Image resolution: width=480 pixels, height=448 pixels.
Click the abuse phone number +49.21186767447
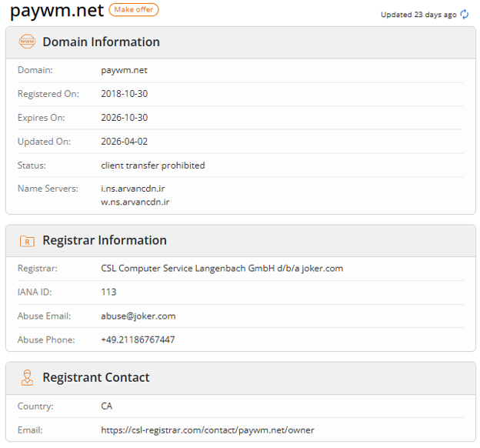(138, 339)
